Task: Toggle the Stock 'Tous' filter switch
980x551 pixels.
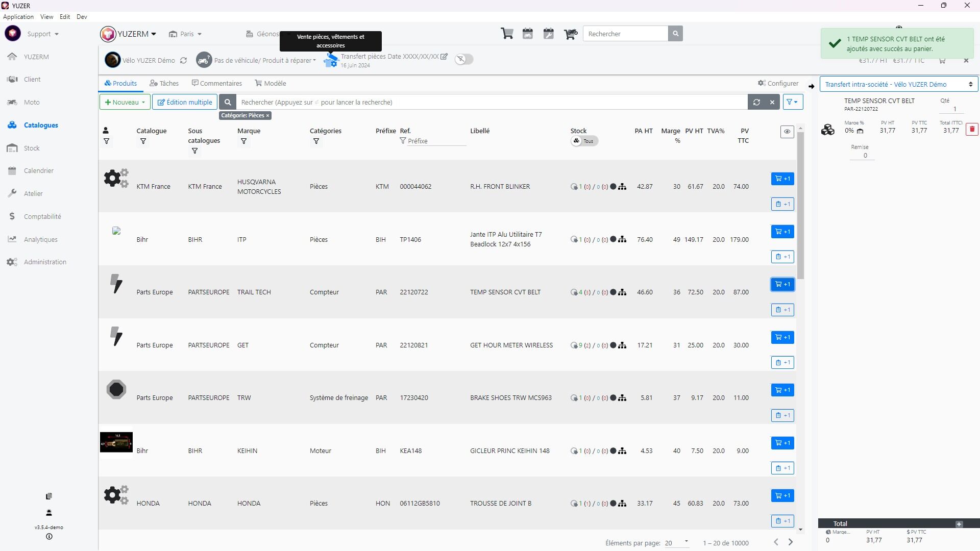Action: pyautogui.click(x=584, y=141)
